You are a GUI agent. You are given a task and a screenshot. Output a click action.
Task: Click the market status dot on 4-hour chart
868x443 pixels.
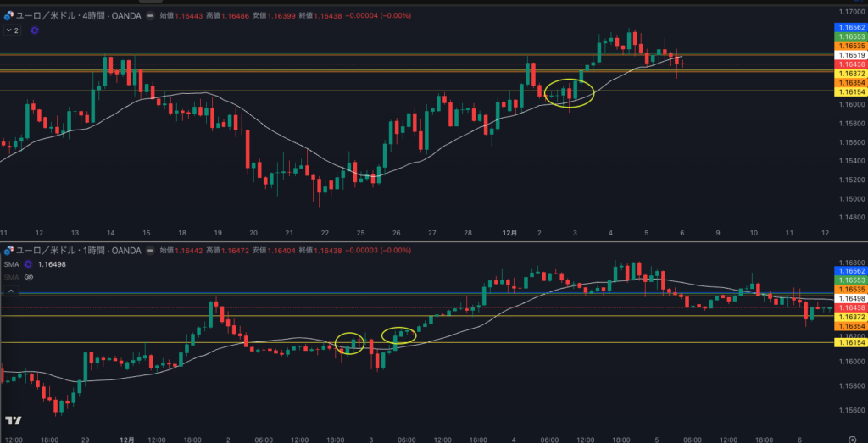(x=150, y=15)
